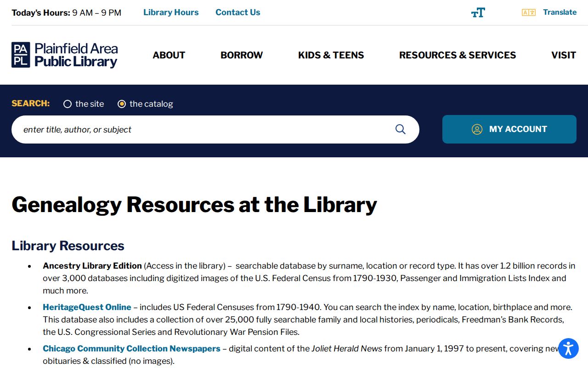Select the 'the site' search option
The width and height of the screenshot is (588, 368).
(68, 104)
